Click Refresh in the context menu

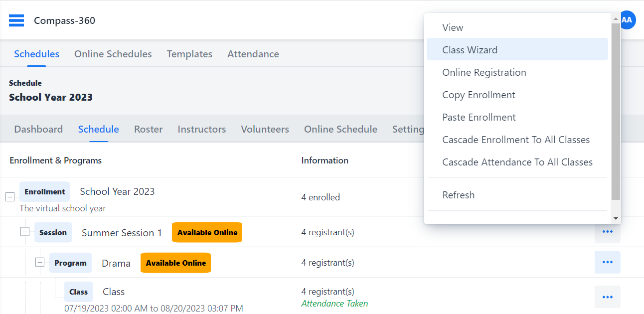tap(458, 195)
